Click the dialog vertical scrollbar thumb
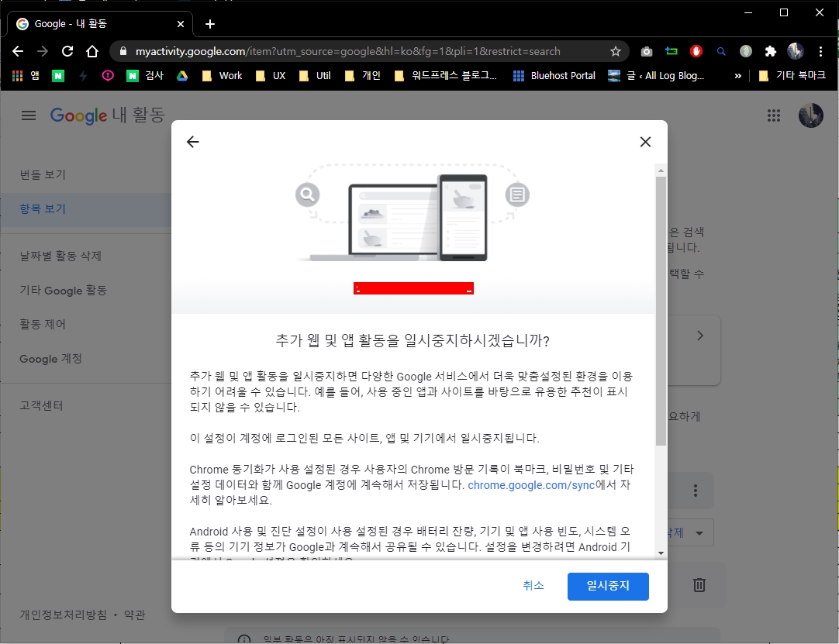Viewport: 839px width, 644px height. (661, 312)
